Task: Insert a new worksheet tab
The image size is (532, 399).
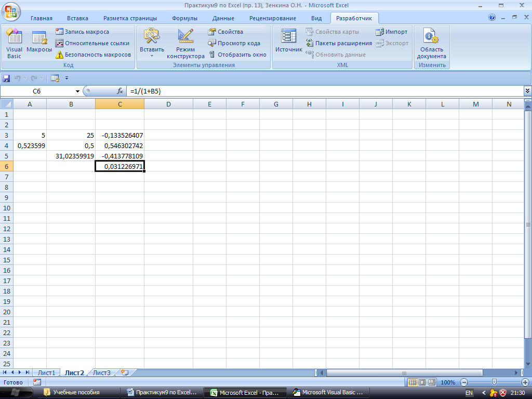Action: tap(125, 373)
